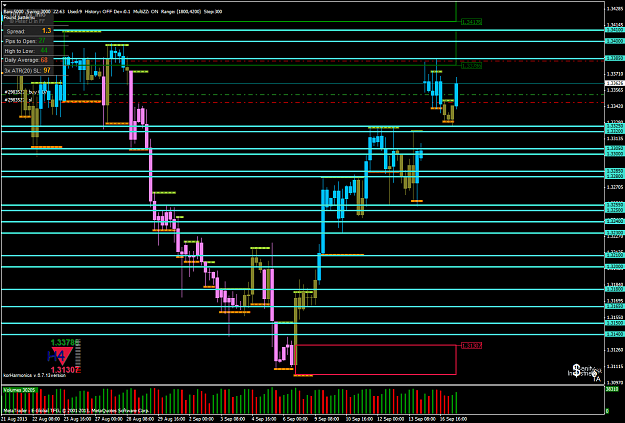
Task: Click the MetaTrader copyright text
Action: pos(76,410)
